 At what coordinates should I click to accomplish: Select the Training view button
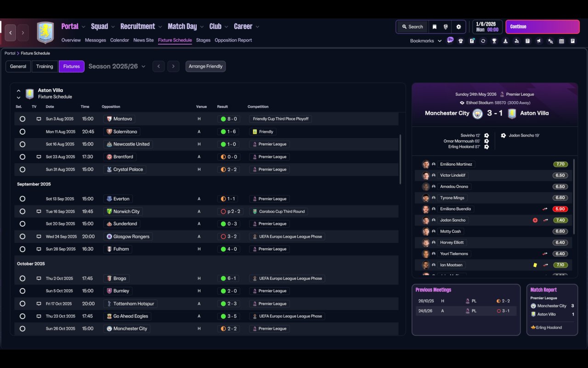point(45,66)
